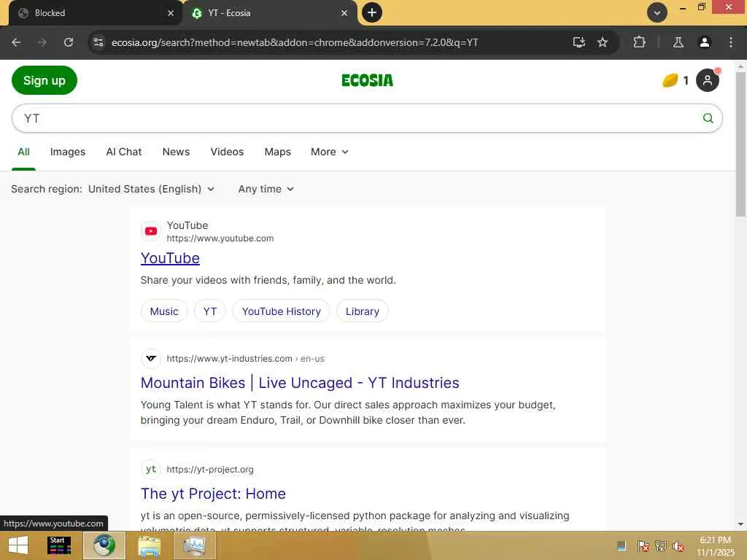747x560 pixels.
Task: Click the Library sitelink chip
Action: 362,311
